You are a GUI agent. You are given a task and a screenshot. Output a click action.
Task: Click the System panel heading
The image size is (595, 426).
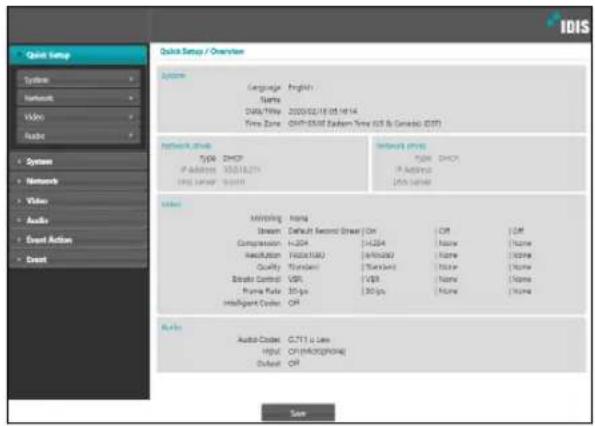point(173,75)
